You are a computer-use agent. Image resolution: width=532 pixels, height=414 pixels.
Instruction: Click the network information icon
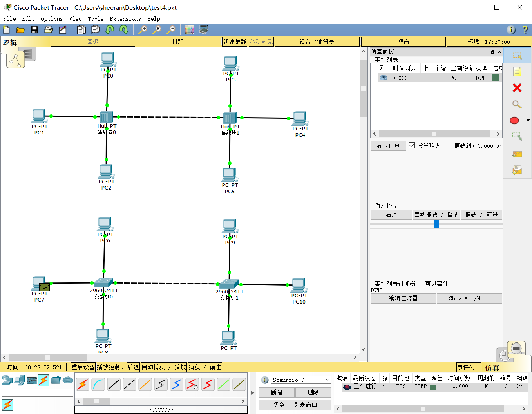point(511,30)
